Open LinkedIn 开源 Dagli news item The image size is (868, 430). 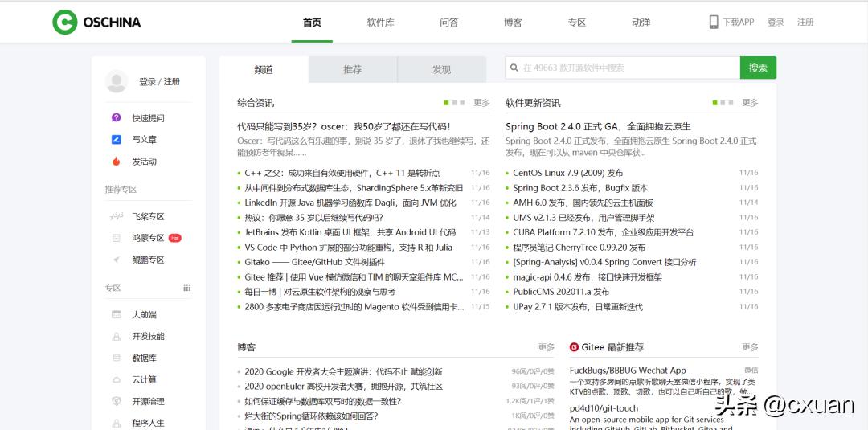pyautogui.click(x=350, y=203)
